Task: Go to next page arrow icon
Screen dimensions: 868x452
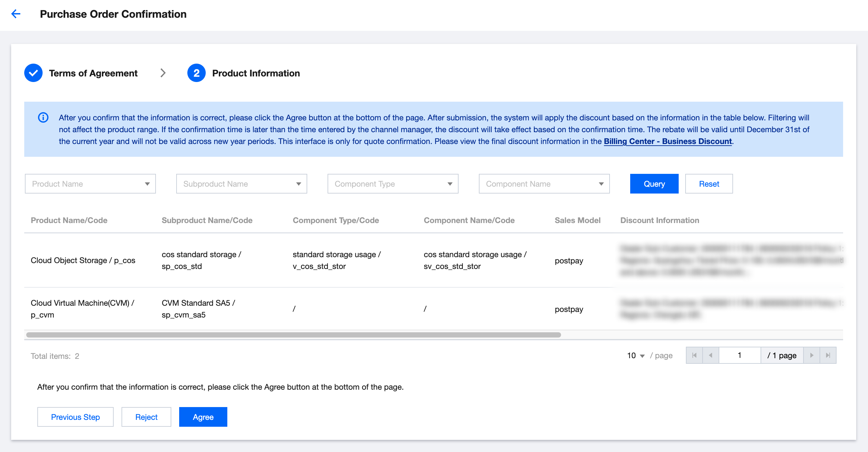Action: tap(811, 355)
